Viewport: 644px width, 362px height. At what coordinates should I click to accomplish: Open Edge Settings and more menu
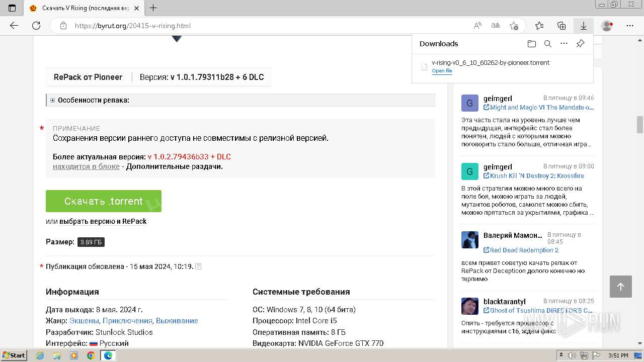[x=630, y=26]
